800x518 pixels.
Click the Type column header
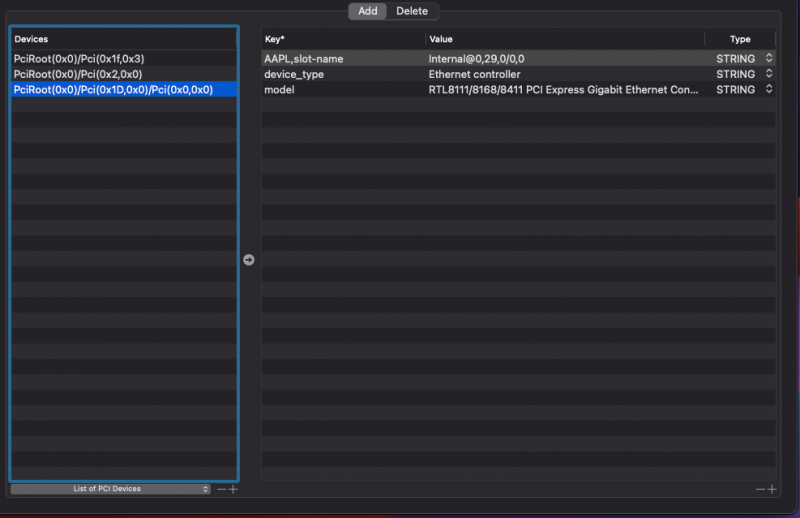tap(740, 39)
